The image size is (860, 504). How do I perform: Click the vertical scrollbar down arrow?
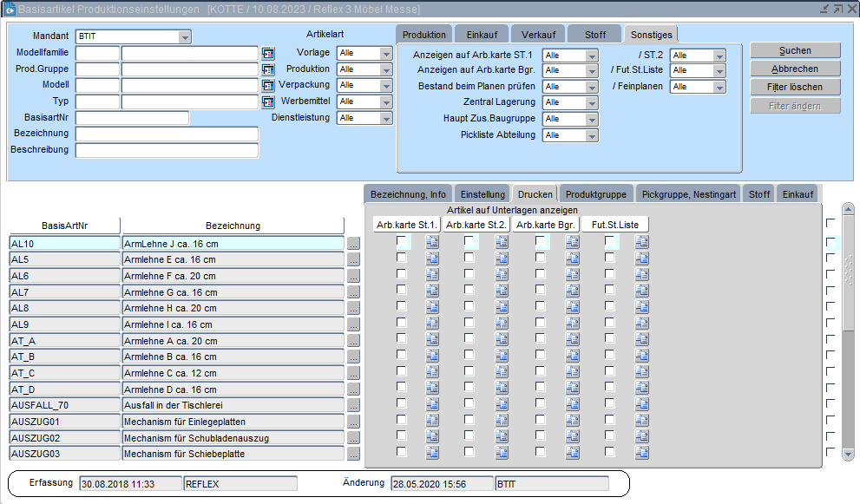coord(849,454)
